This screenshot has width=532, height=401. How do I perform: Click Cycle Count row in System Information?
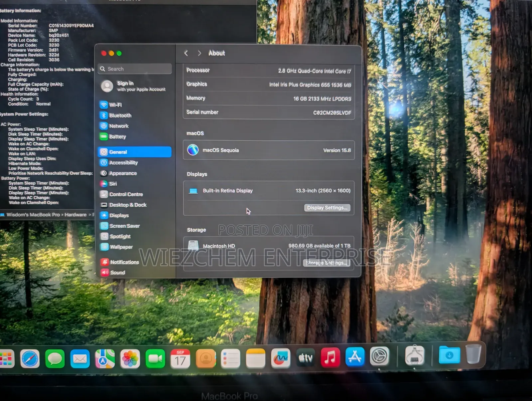24,99
